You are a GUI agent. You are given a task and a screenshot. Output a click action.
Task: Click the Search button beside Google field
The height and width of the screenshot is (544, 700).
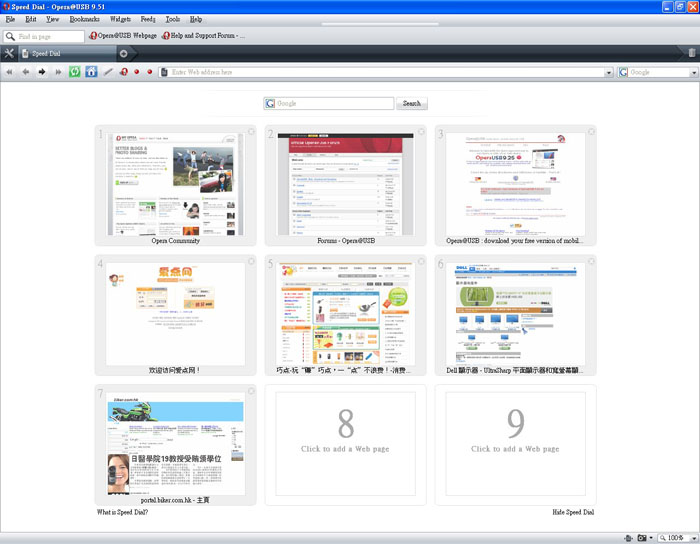tap(412, 103)
